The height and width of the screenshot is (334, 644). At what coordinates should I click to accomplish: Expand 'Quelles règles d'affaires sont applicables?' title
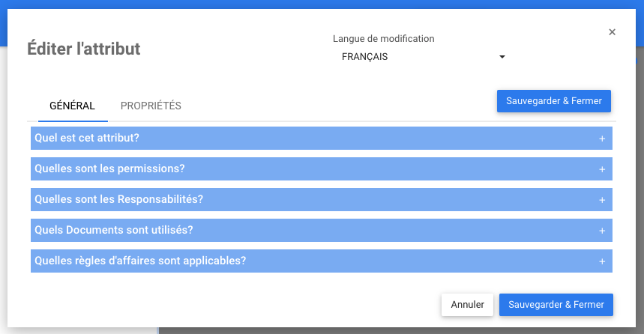pos(140,261)
